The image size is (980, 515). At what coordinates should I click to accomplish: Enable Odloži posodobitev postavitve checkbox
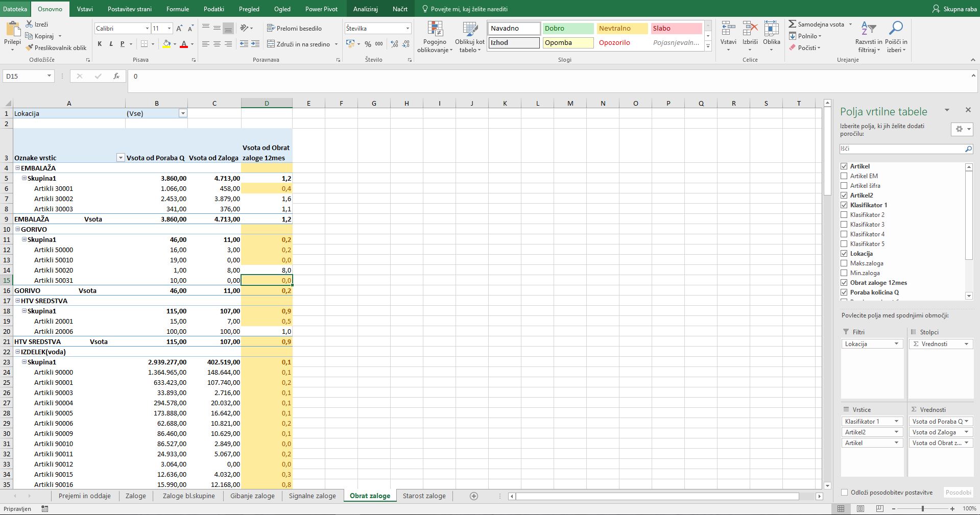coord(844,493)
